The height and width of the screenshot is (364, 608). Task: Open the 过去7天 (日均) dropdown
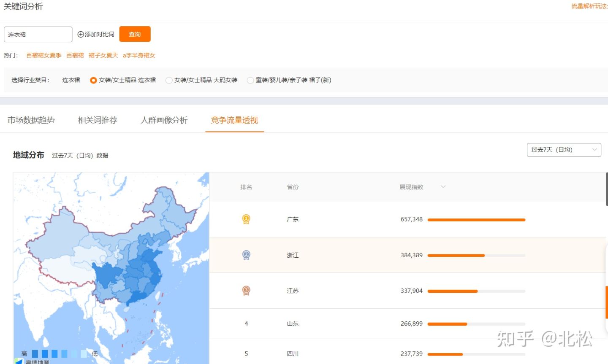564,150
